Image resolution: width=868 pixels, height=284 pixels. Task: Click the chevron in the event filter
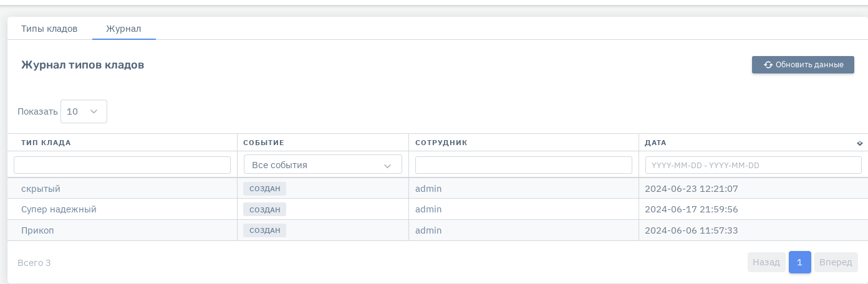click(387, 166)
